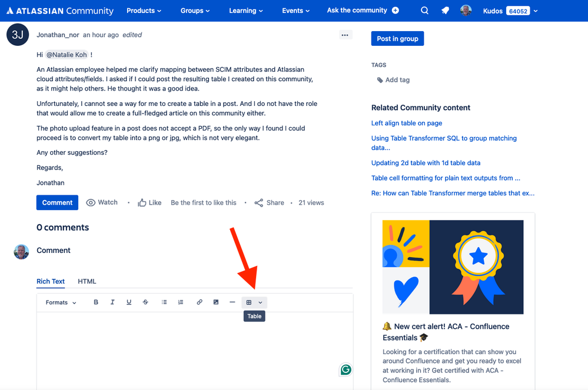Toggle Watch on this post
The width and height of the screenshot is (588, 390).
tap(102, 202)
